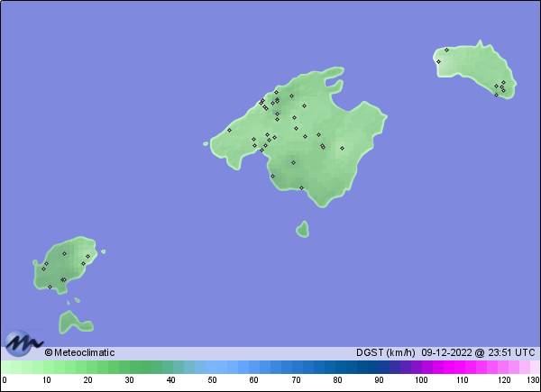Screen dimensions: 541x392
Task: Click the 70 value on the scale
Action: (x=296, y=380)
